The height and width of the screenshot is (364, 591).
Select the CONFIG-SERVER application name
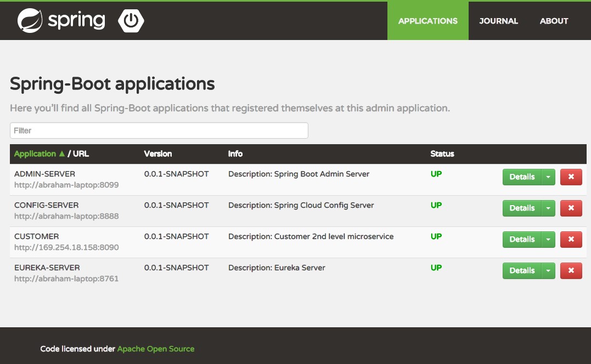46,205
